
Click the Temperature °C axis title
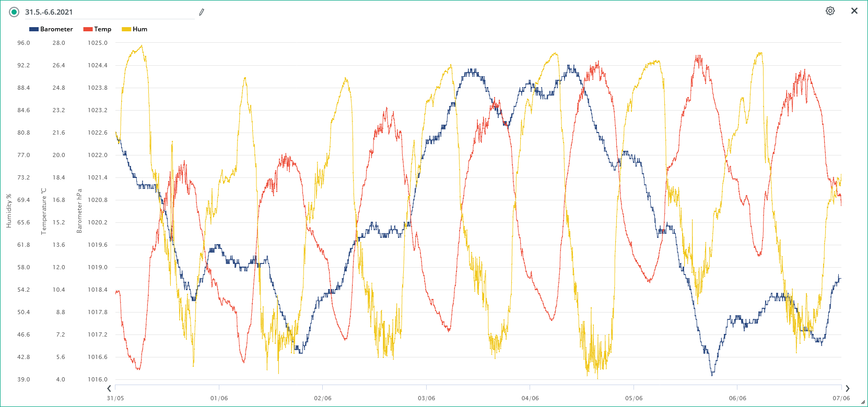pyautogui.click(x=44, y=211)
